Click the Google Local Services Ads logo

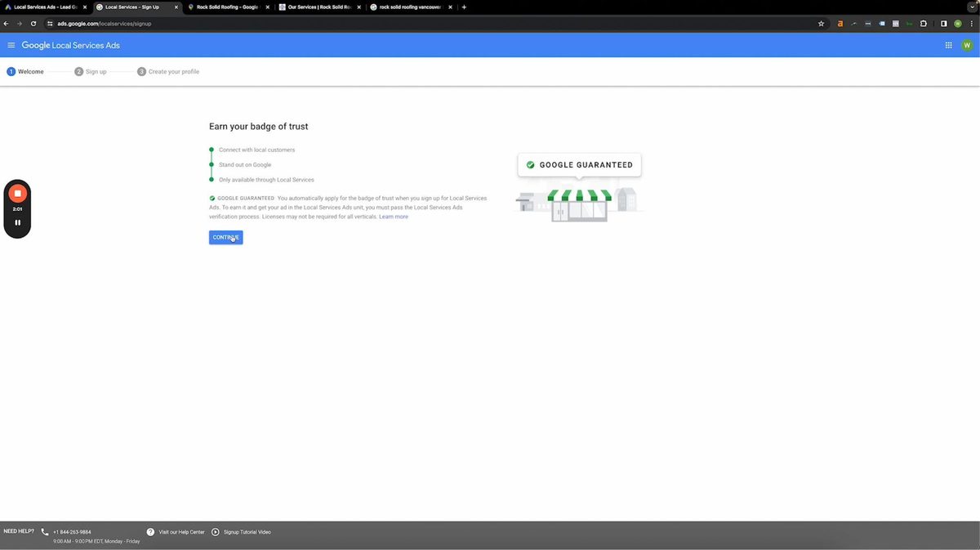(71, 45)
